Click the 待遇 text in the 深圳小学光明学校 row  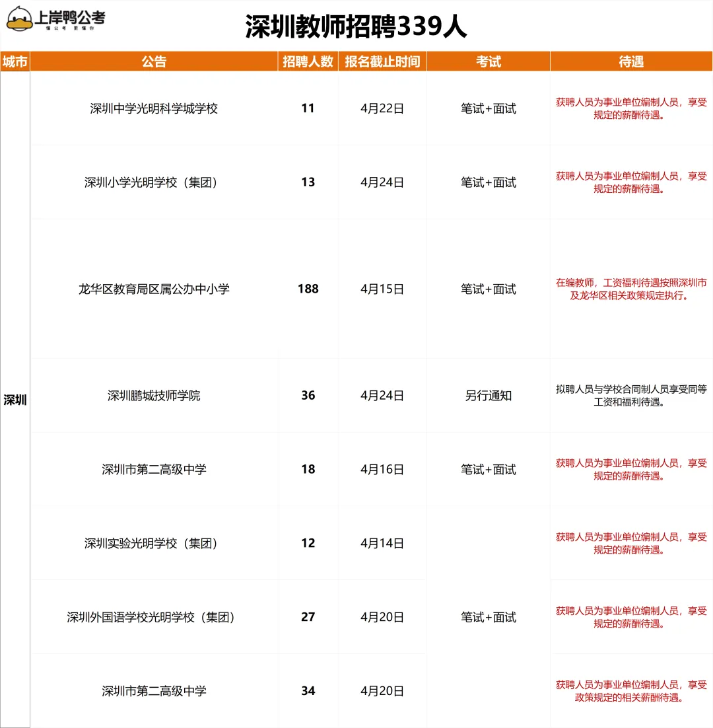tap(631, 182)
